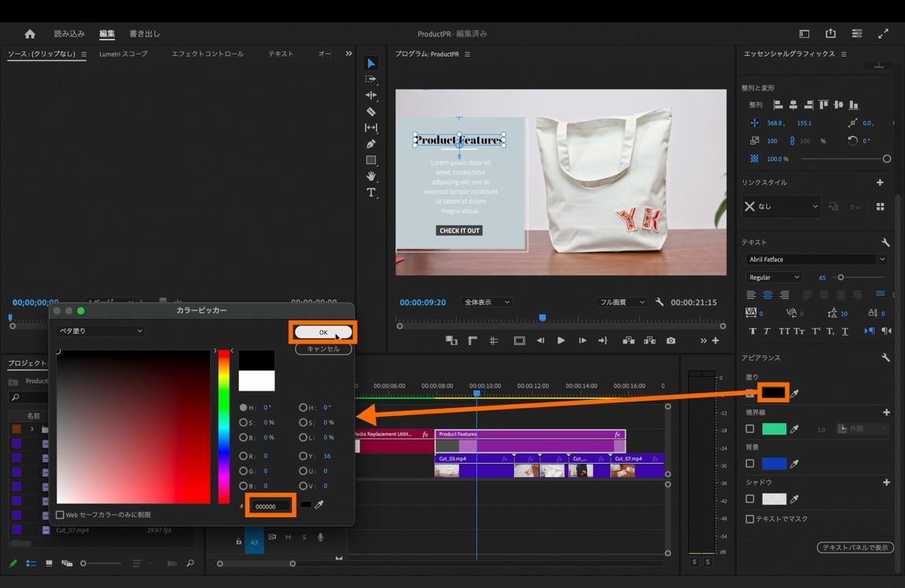Open the program monitor wrench settings
This screenshot has height=588, width=905.
point(659,302)
